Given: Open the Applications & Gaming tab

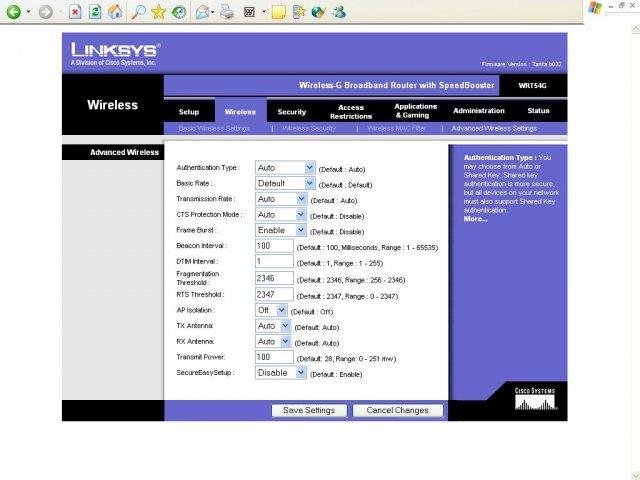Looking at the screenshot, I should 415,111.
